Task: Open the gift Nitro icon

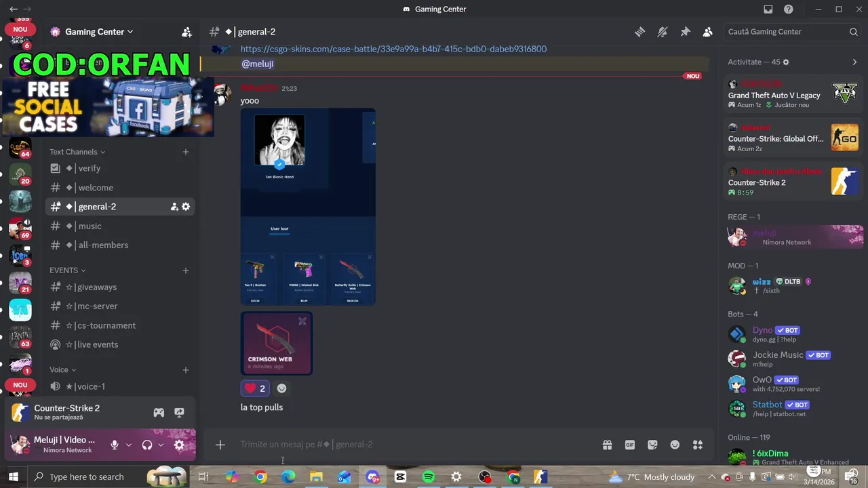Action: click(x=607, y=445)
